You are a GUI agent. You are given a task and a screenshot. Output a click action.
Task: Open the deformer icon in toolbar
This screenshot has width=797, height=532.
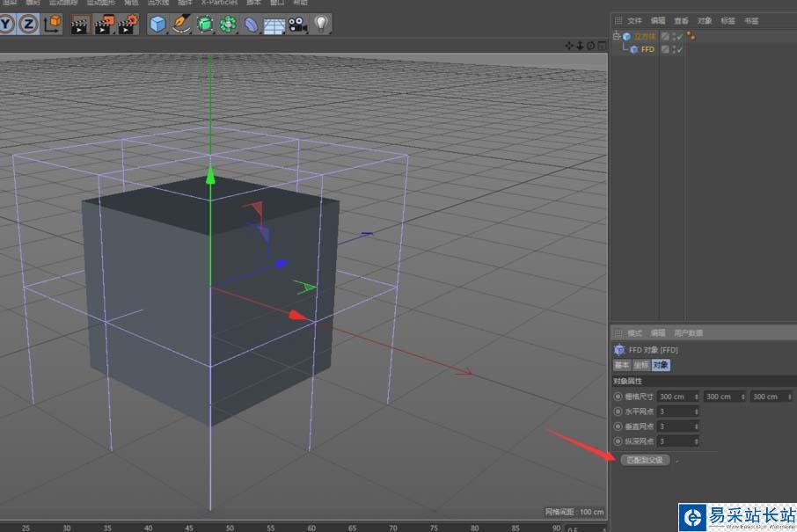252,25
